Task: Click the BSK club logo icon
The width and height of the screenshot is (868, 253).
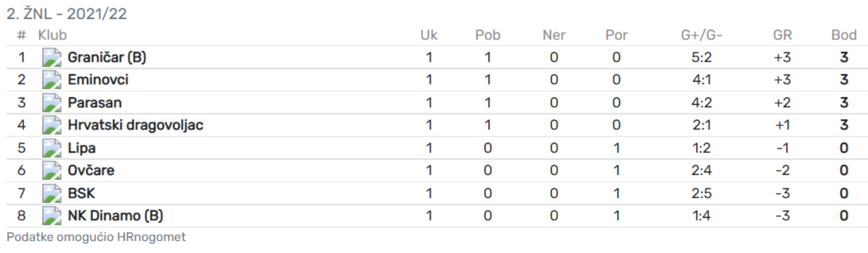Action: click(x=52, y=193)
